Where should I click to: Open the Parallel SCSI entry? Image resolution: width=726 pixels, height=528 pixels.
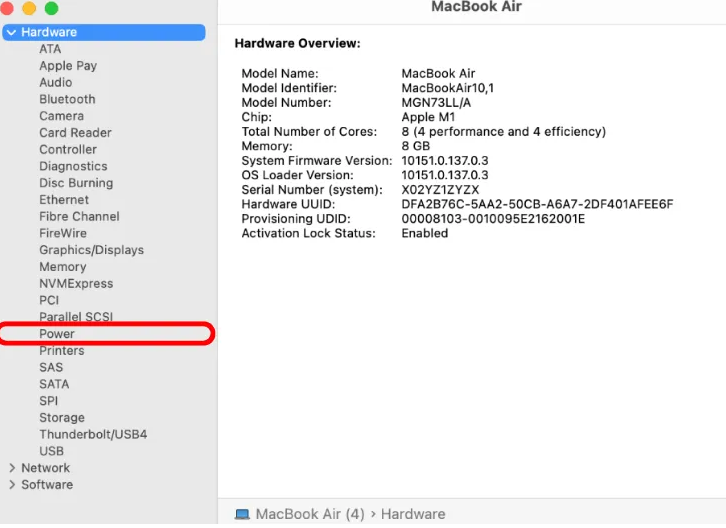(x=76, y=317)
